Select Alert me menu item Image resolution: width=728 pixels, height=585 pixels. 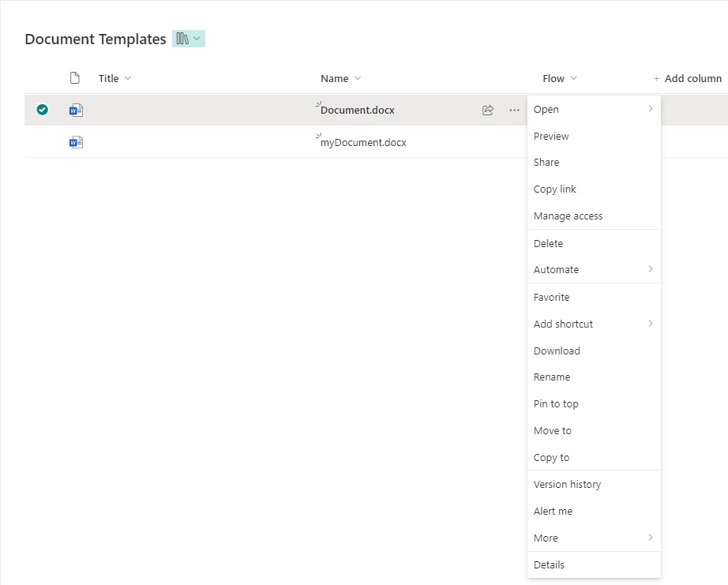pyautogui.click(x=594, y=511)
